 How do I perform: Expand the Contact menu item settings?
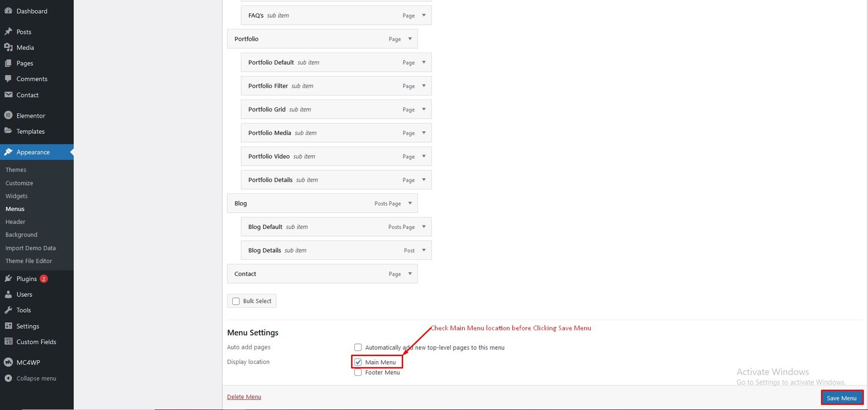[410, 274]
